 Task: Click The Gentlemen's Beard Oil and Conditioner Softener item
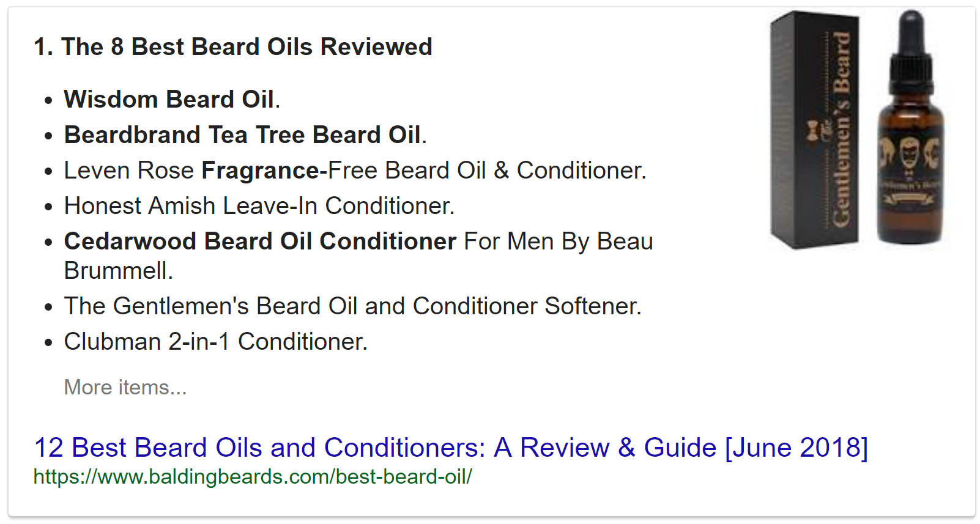coord(352,306)
